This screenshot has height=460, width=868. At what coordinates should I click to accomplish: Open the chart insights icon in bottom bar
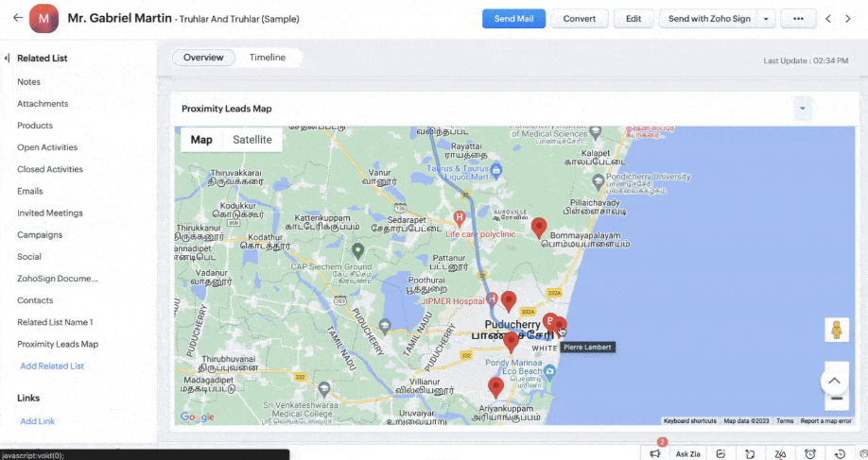(x=720, y=453)
